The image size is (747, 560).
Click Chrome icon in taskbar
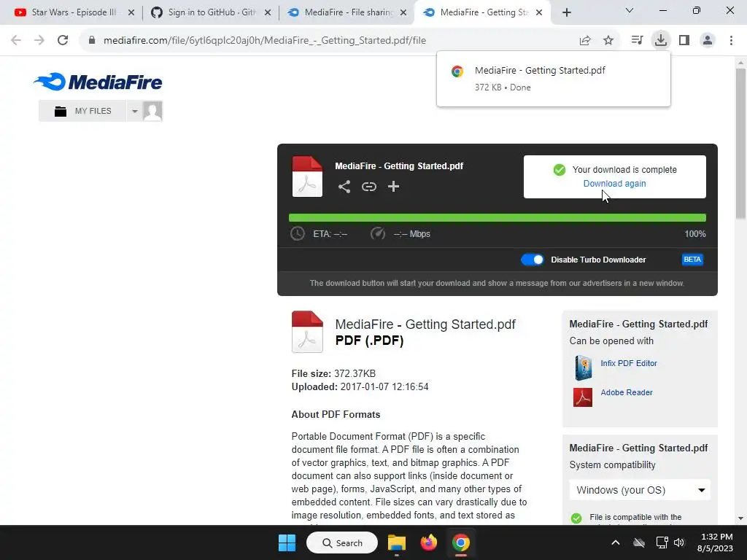click(x=461, y=542)
